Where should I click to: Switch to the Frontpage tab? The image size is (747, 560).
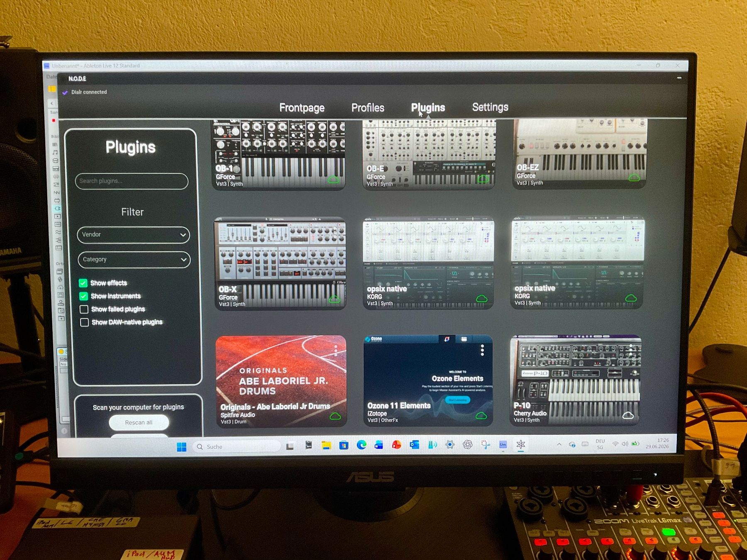point(302,108)
